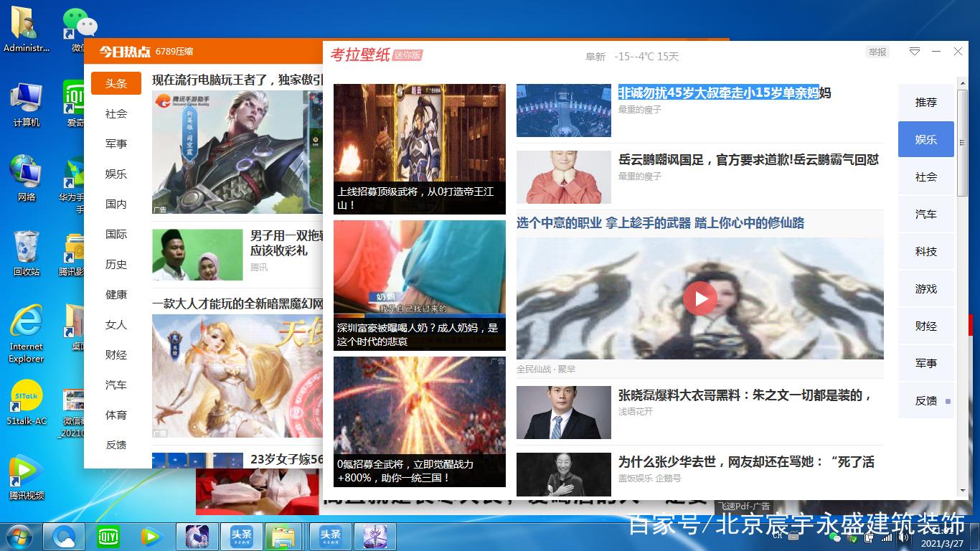Click the Tencent Video taskbar icon
The image size is (980, 551).
click(151, 536)
